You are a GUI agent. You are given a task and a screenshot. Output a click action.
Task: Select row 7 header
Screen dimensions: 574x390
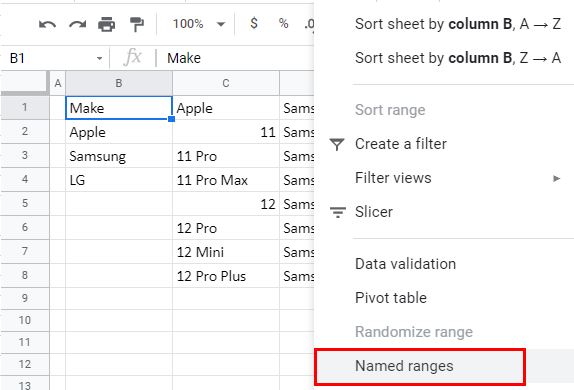click(25, 252)
